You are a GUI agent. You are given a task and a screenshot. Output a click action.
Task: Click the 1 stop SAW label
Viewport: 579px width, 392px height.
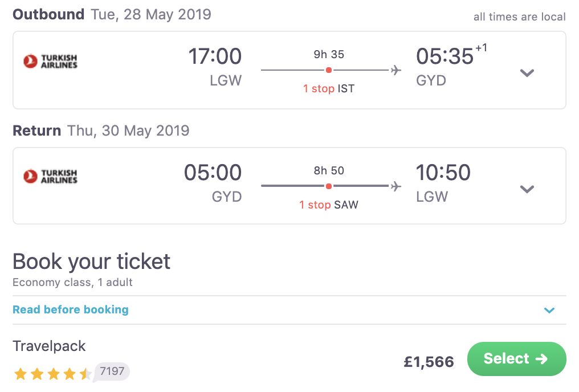click(x=329, y=205)
